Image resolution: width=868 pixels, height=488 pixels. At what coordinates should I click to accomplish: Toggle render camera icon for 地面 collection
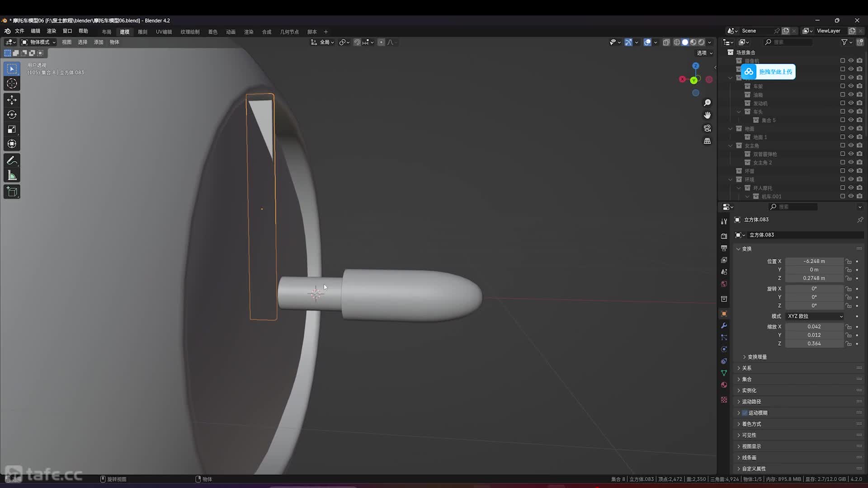pos(859,128)
